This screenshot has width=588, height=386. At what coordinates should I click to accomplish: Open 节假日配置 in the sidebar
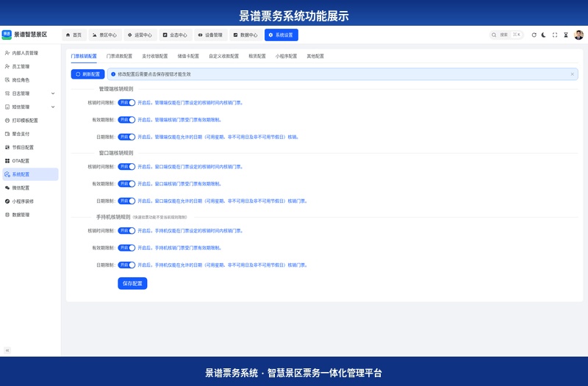(30, 148)
